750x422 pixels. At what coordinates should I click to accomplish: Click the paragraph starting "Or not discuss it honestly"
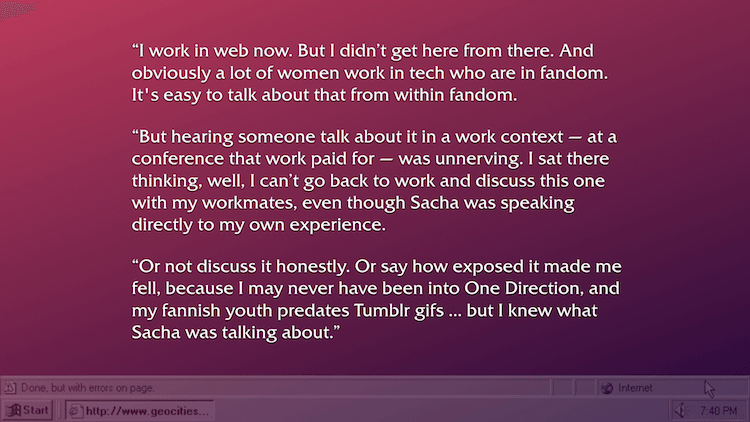(x=372, y=299)
